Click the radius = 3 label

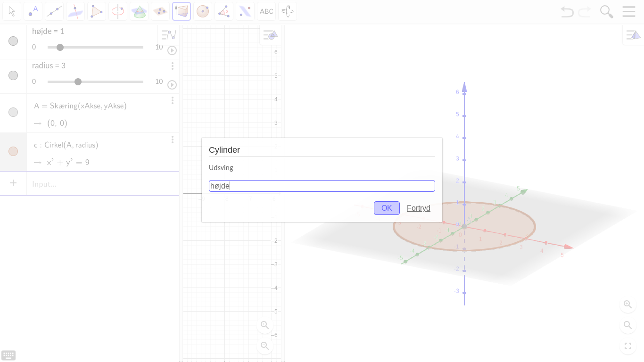pos(49,66)
